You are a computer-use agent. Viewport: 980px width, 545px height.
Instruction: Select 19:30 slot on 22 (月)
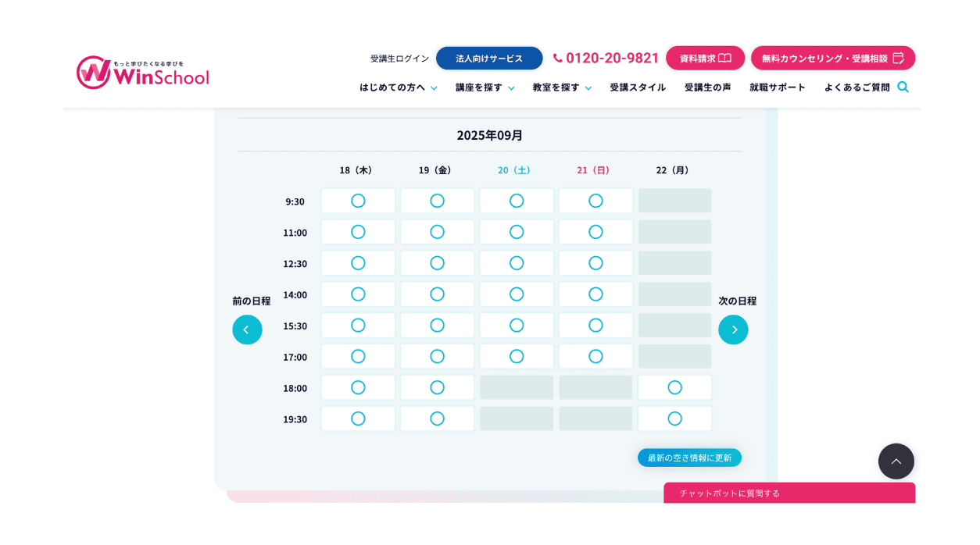click(674, 419)
